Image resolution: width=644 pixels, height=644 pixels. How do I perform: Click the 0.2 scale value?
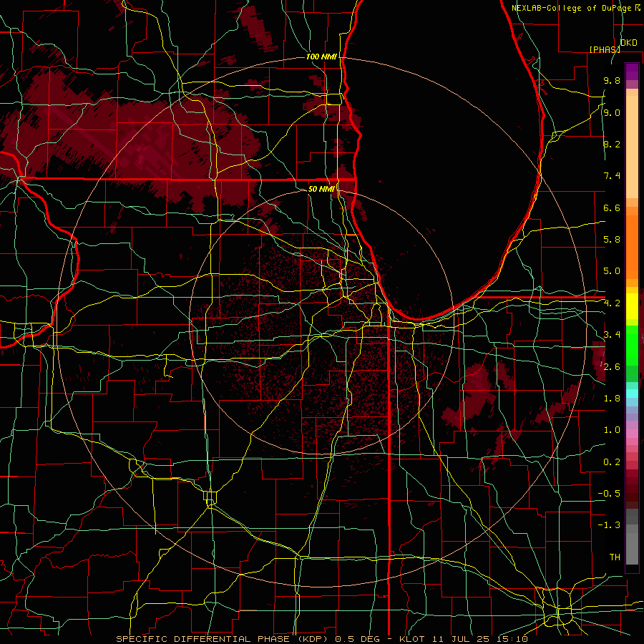(612, 462)
